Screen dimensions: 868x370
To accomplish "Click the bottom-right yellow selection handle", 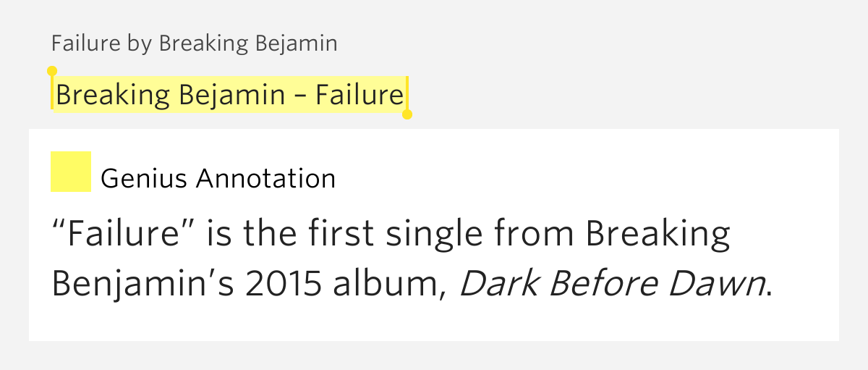I will (407, 114).
